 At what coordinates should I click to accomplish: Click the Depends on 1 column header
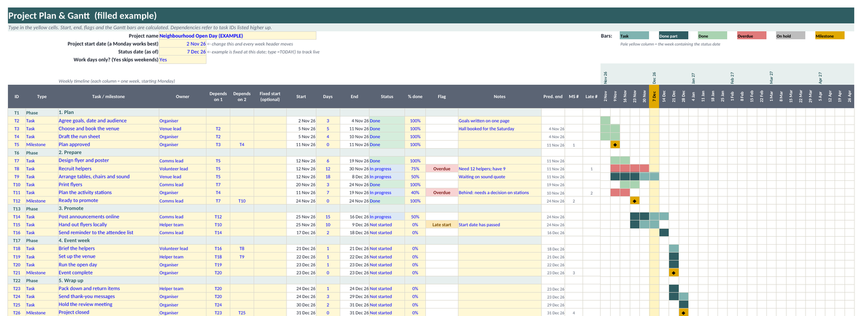[x=218, y=97]
